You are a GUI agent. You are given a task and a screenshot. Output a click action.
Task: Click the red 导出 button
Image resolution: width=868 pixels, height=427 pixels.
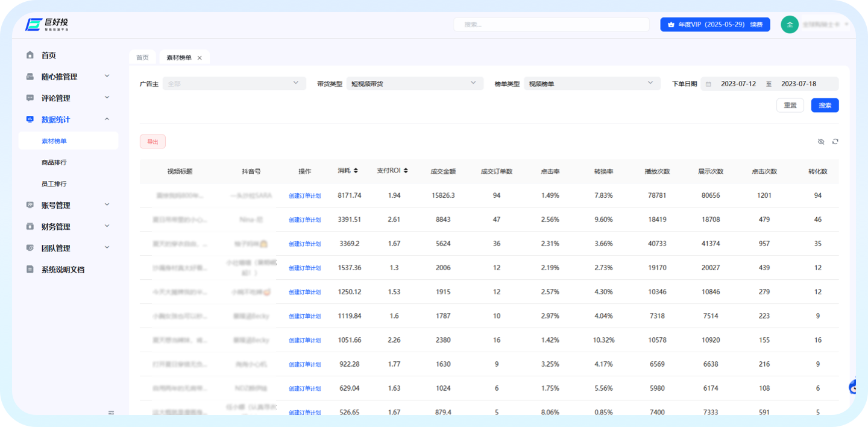(x=153, y=142)
